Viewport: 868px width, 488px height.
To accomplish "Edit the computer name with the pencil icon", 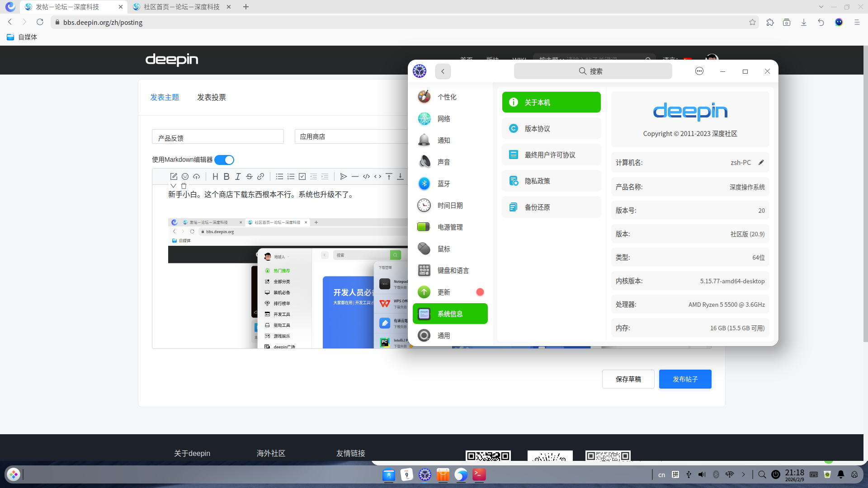I will 761,162.
